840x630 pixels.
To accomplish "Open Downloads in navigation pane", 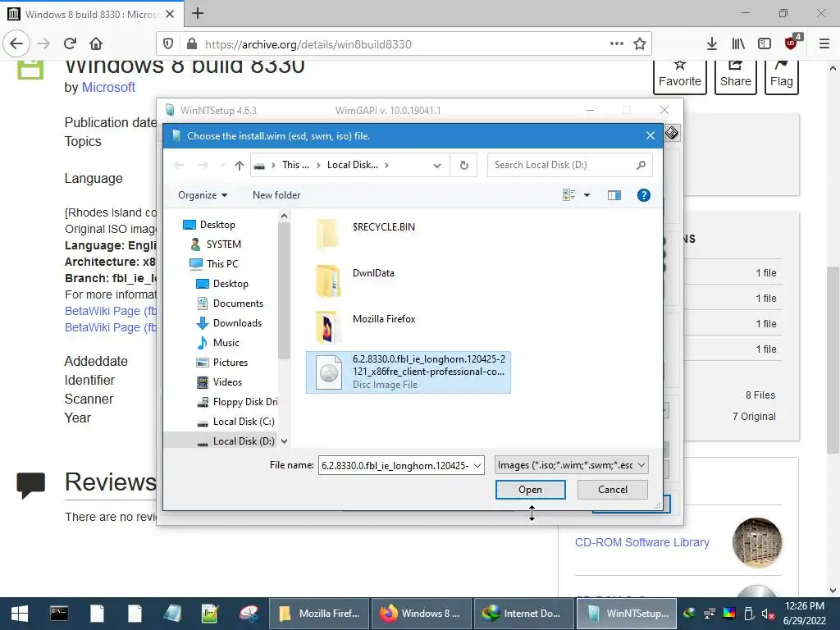I will [237, 323].
